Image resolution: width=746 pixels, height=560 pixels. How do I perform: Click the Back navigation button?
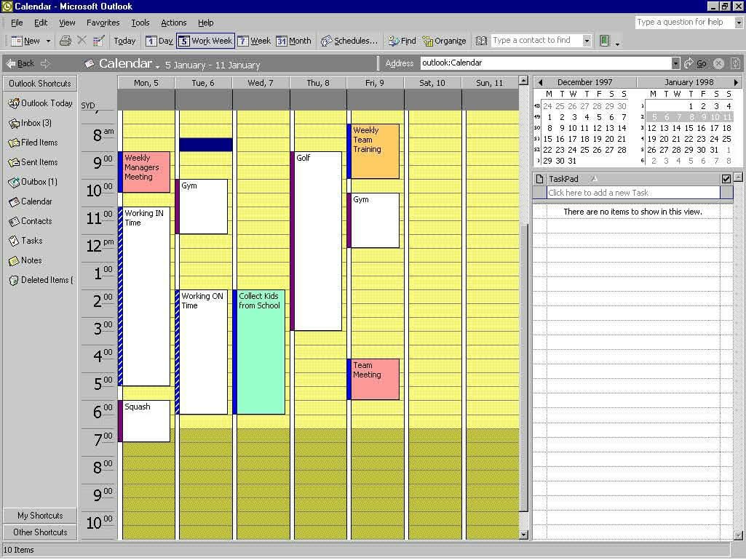pyautogui.click(x=20, y=63)
